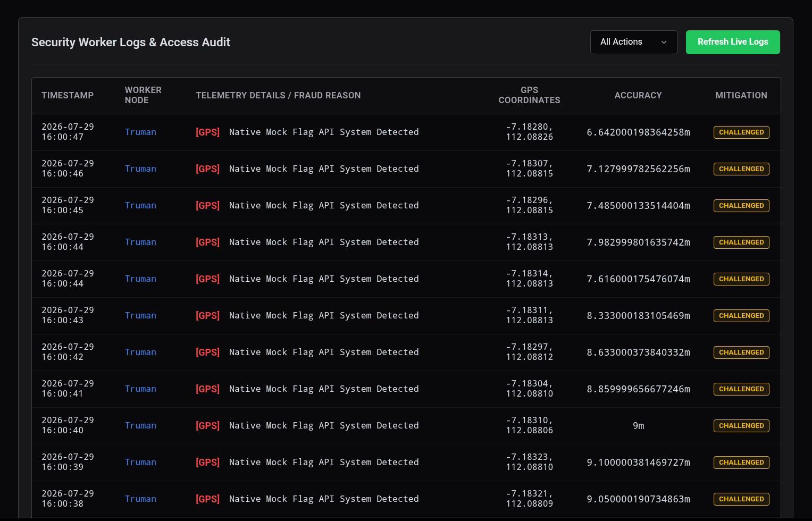Click coordinates -7.18310, 112.08806
The height and width of the screenshot is (521, 812).
pos(529,425)
